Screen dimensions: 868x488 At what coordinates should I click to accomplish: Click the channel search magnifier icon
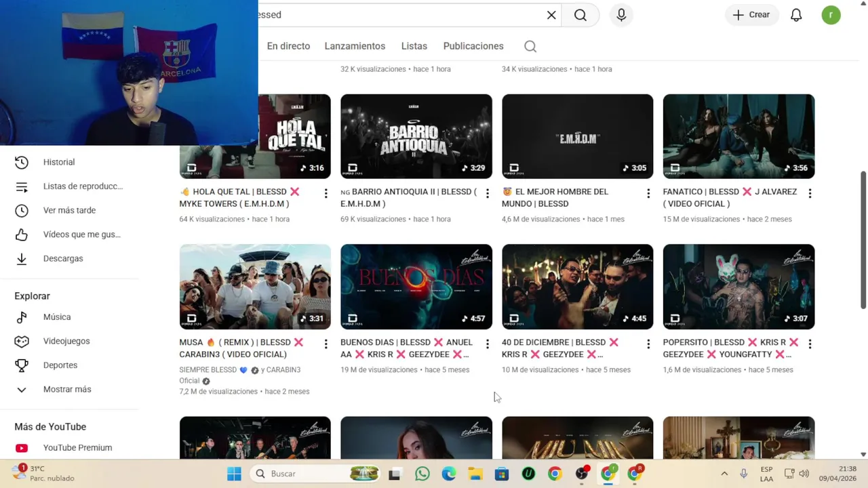[x=530, y=46]
